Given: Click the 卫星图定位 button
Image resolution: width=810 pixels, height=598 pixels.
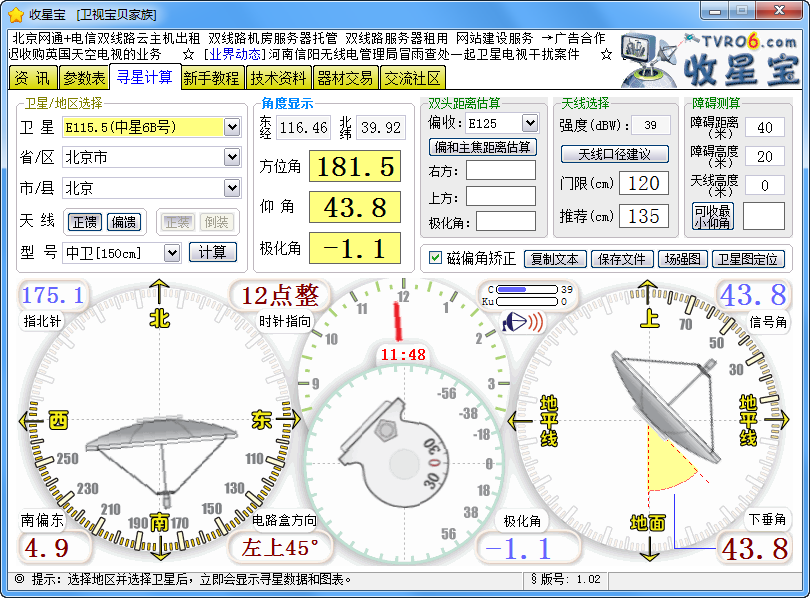Looking at the screenshot, I should pyautogui.click(x=747, y=259).
